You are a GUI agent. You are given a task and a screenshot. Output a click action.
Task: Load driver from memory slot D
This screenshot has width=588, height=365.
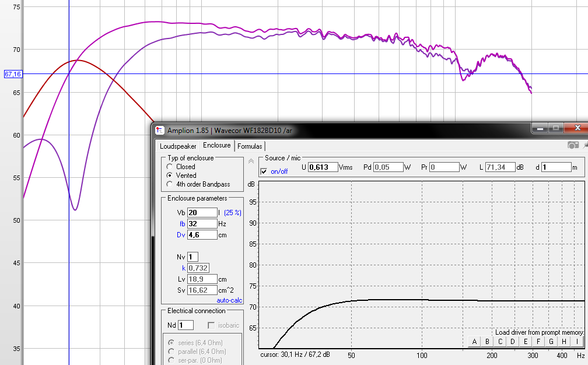pyautogui.click(x=513, y=342)
